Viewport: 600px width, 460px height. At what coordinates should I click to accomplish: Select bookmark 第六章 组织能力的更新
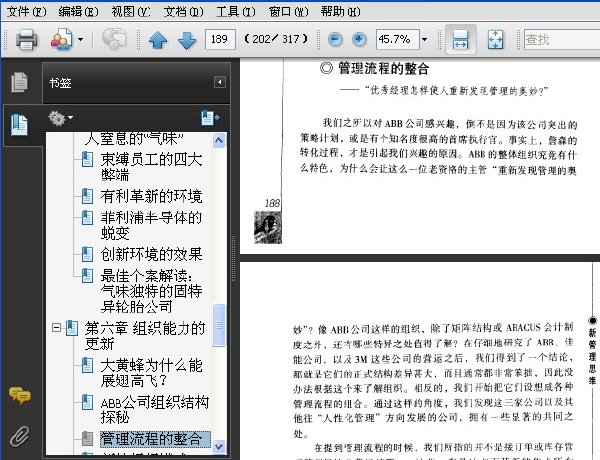click(x=145, y=336)
